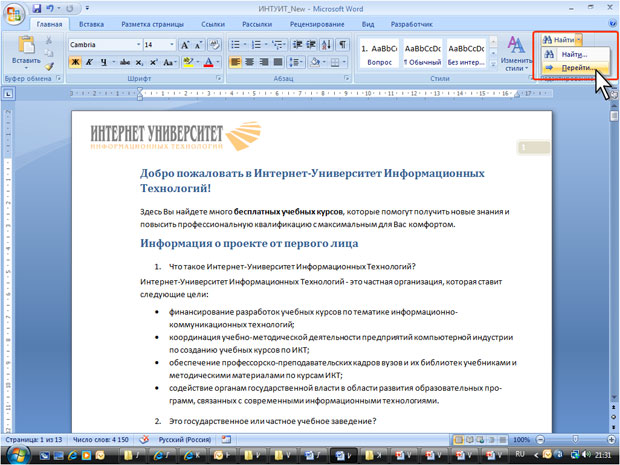Viewport: 620px width, 465px height.
Task: Save document via quick access floppy icon
Action: (x=37, y=8)
